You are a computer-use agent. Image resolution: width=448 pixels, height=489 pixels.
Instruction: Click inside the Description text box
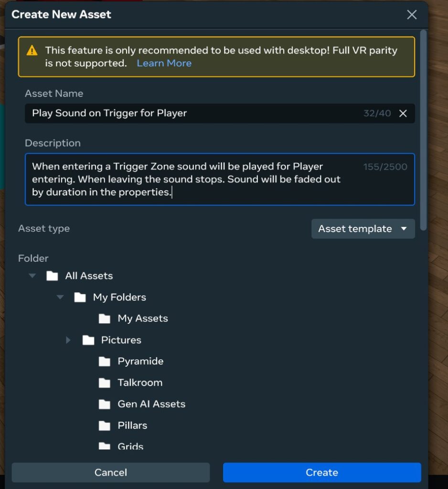click(x=220, y=179)
